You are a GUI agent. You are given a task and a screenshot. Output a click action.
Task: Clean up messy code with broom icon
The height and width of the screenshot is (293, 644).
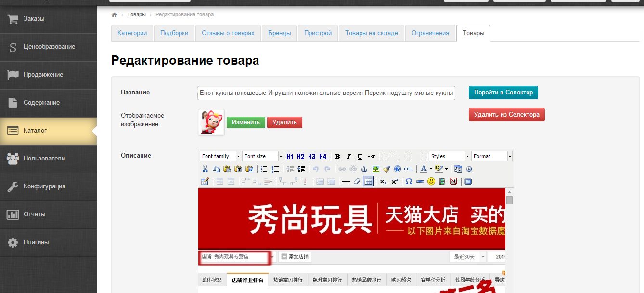pos(386,169)
